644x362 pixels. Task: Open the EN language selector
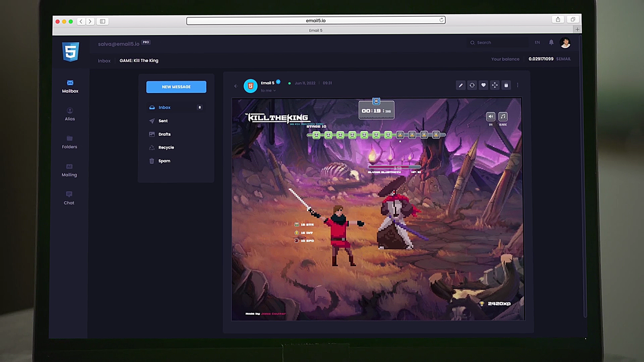(538, 42)
